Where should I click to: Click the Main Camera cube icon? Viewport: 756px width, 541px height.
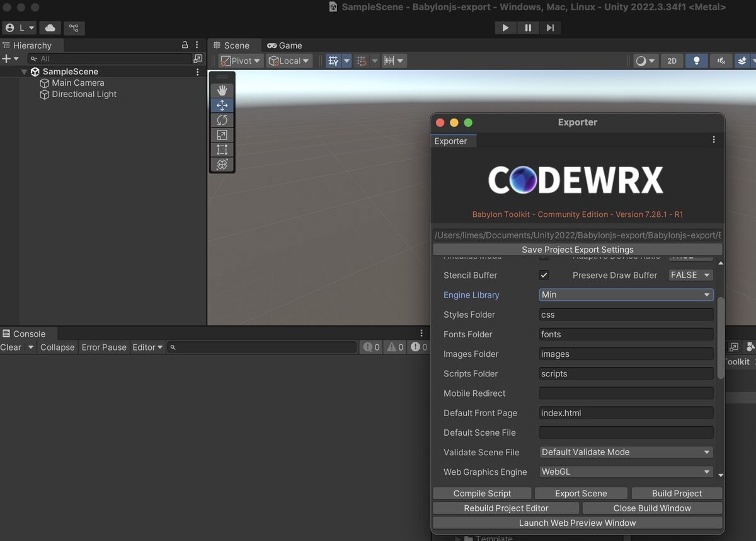(44, 83)
